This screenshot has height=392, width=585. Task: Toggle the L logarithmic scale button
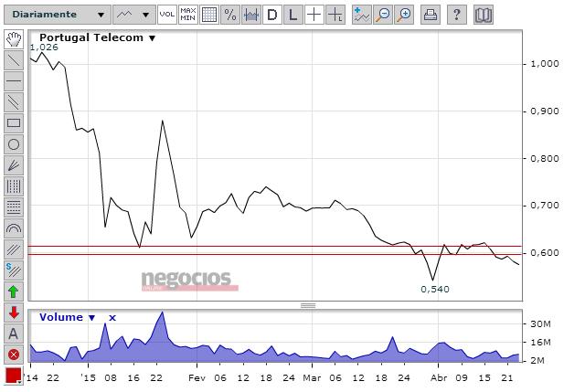click(293, 15)
